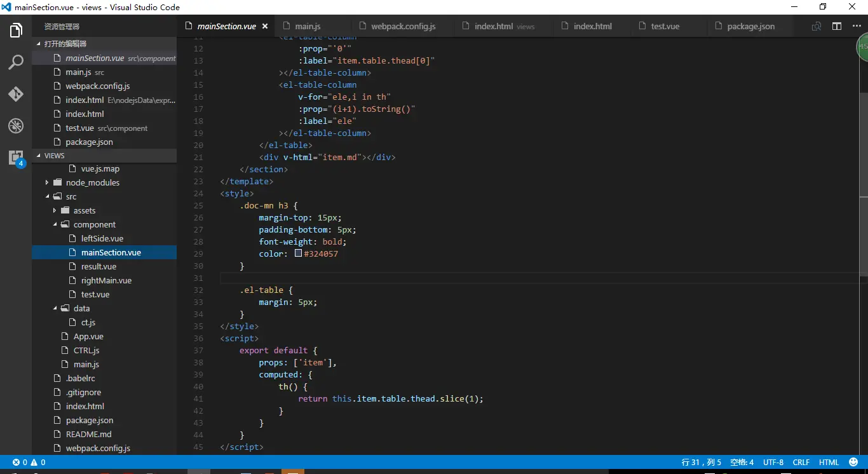
Task: Change indentation via 空格: 4 status item
Action: click(x=742, y=463)
